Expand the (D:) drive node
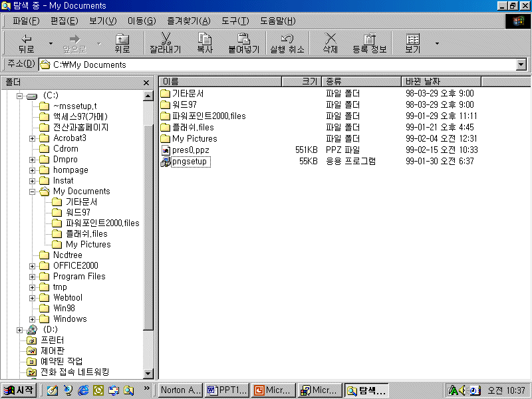 pyautogui.click(x=20, y=330)
